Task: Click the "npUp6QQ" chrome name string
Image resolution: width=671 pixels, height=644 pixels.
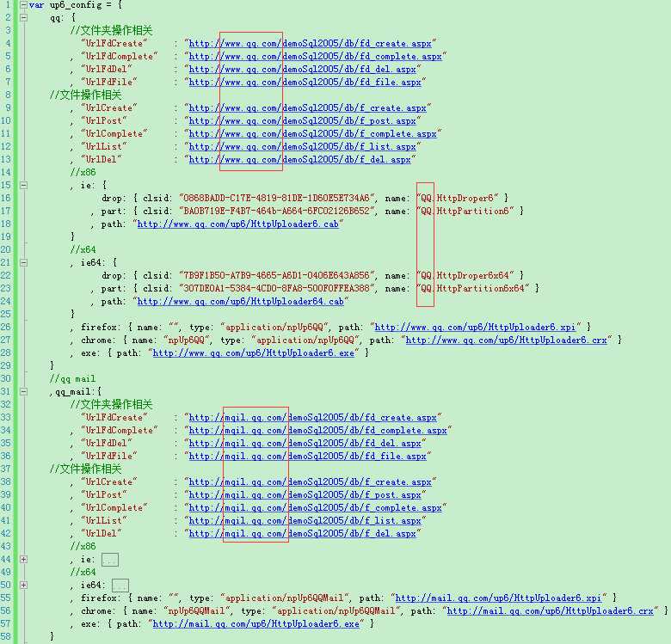Action: click(187, 340)
